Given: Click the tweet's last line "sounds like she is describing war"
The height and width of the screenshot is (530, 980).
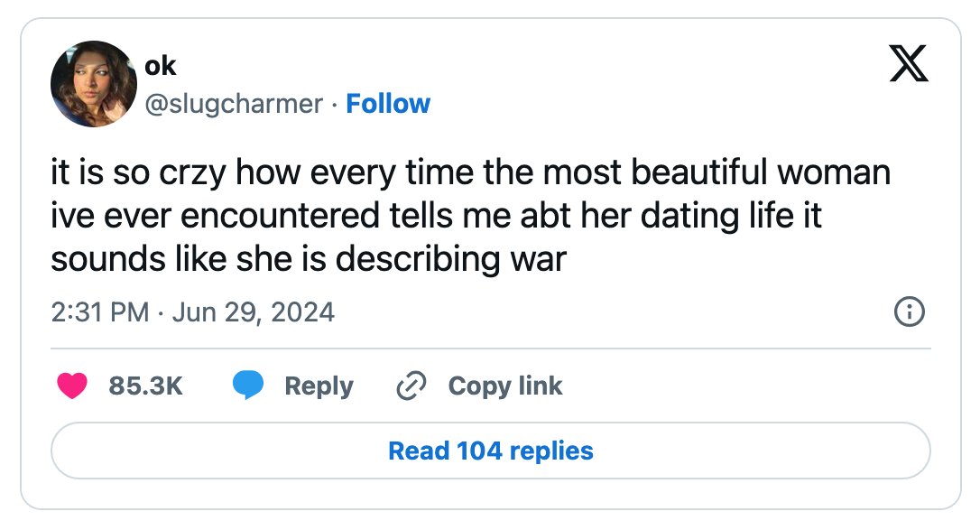Looking at the screenshot, I should (x=309, y=259).
